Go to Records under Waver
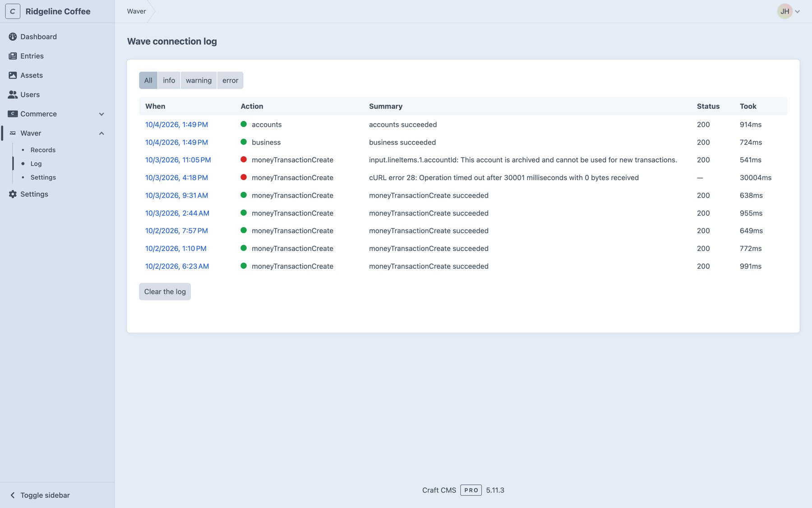Viewport: 812px width, 508px height. tap(43, 150)
